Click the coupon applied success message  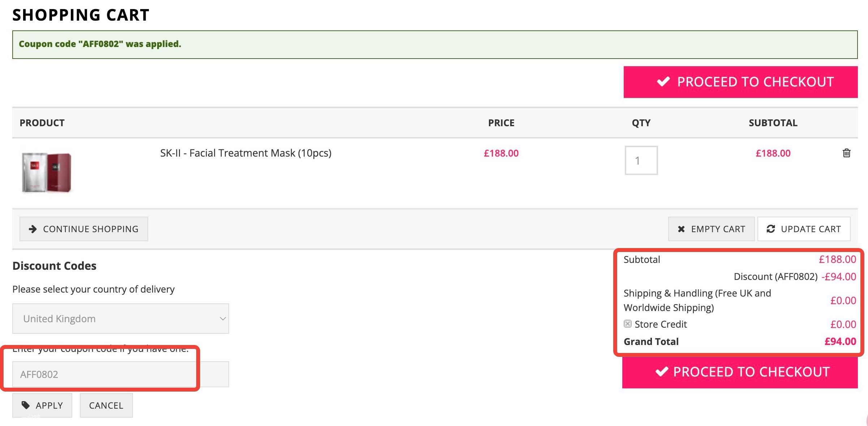[435, 44]
